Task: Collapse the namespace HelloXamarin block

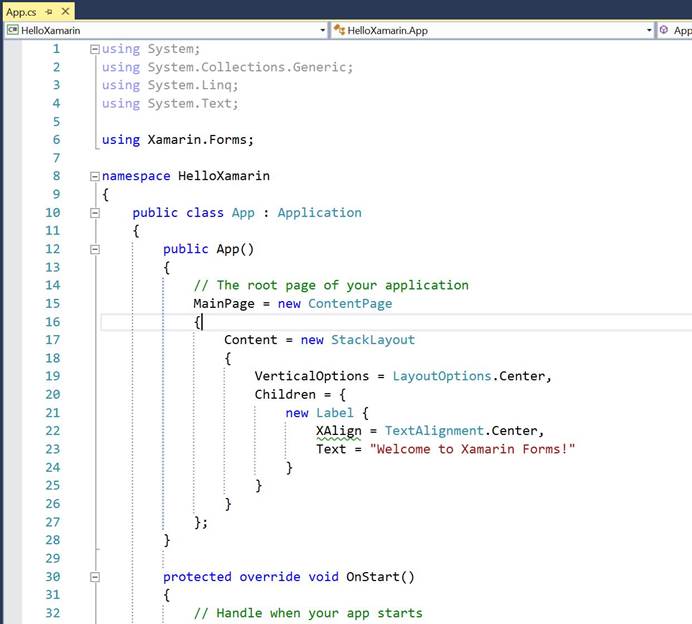Action: tap(94, 177)
